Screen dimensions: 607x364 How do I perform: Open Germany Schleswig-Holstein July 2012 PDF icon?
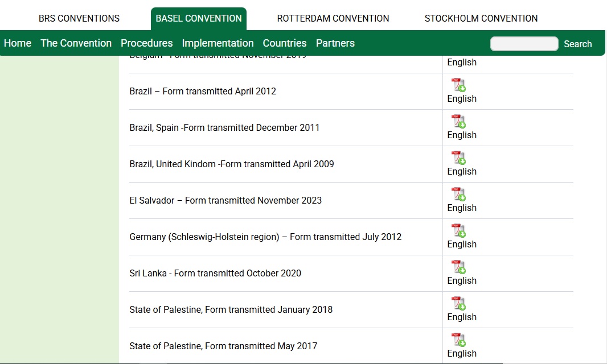point(458,231)
